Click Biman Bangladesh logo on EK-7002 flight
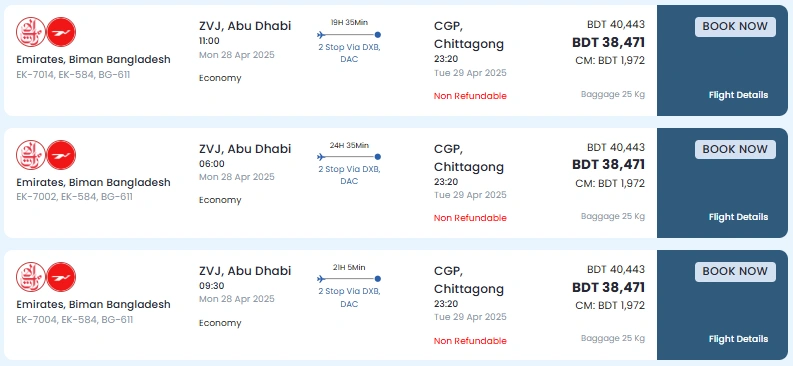 click(x=61, y=155)
